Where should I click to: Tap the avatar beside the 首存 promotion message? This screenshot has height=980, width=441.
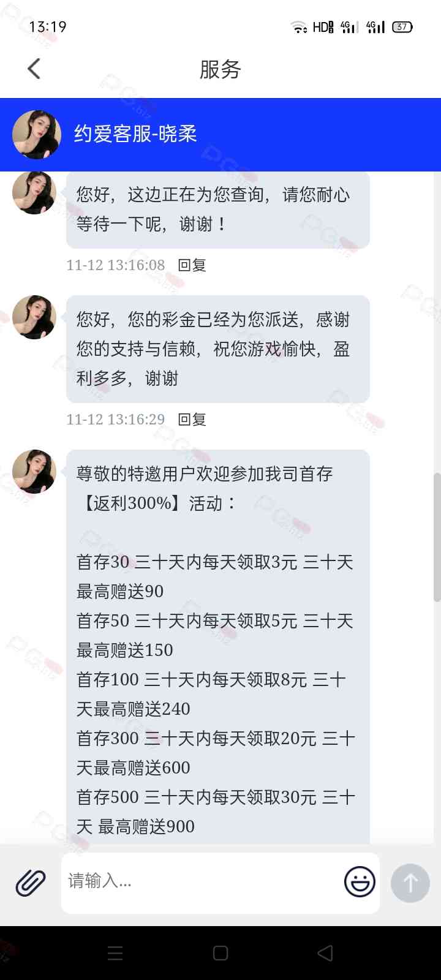click(34, 471)
